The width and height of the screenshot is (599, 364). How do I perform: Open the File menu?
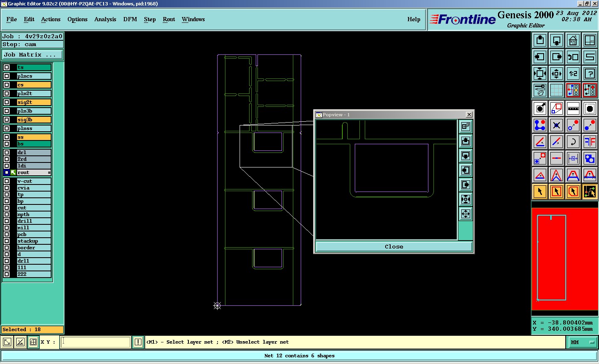coord(12,19)
